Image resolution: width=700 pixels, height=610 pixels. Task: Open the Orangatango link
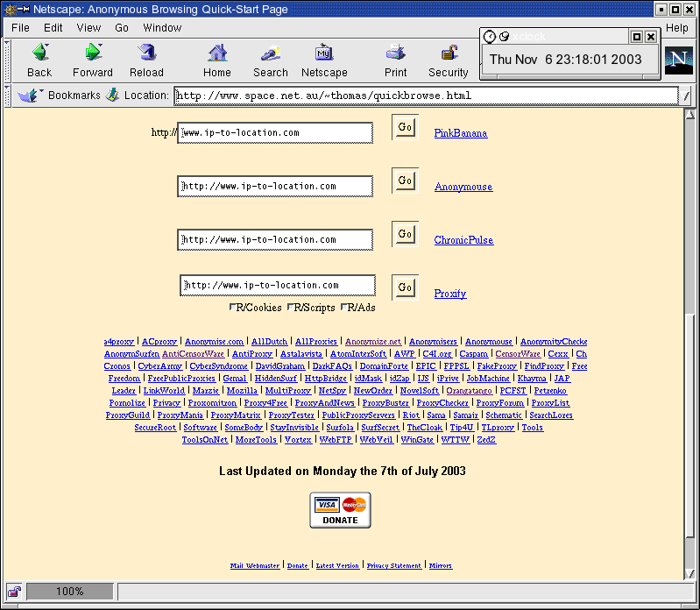(470, 391)
